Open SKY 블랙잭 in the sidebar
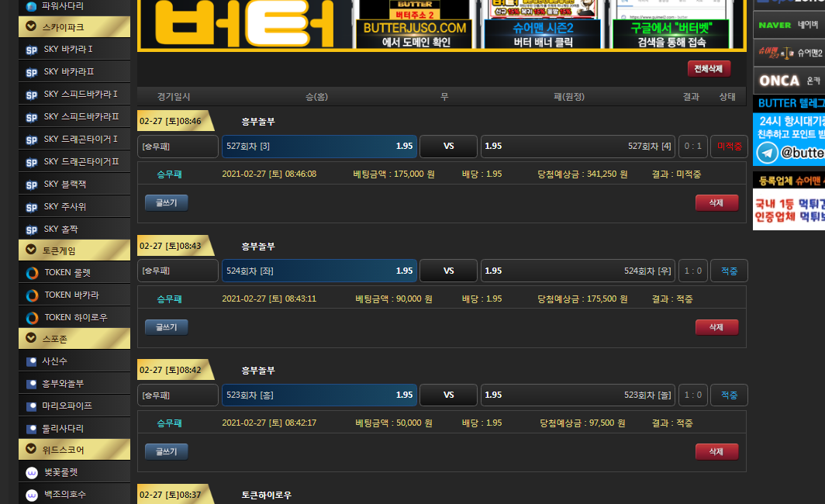Screen dimensions: 825x504 pos(64,185)
